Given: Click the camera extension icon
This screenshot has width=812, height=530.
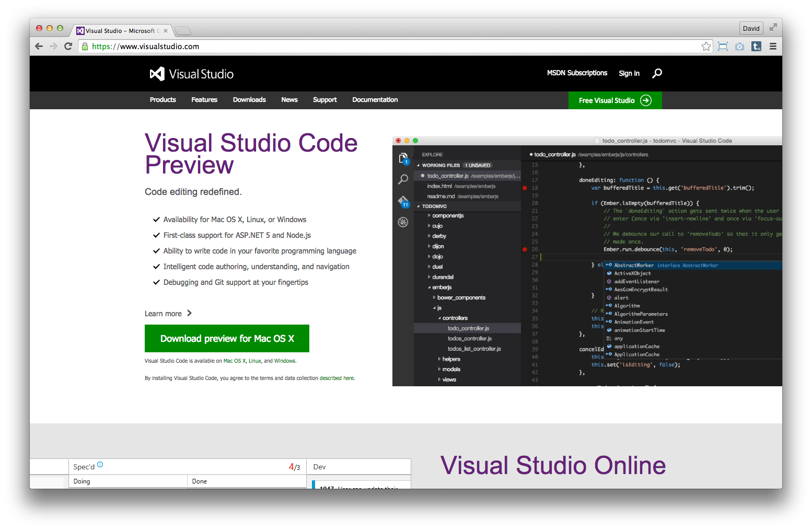Looking at the screenshot, I should (x=739, y=47).
